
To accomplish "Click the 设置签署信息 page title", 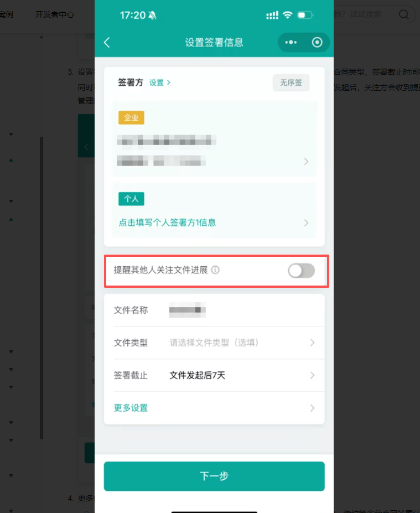I will pyautogui.click(x=214, y=43).
